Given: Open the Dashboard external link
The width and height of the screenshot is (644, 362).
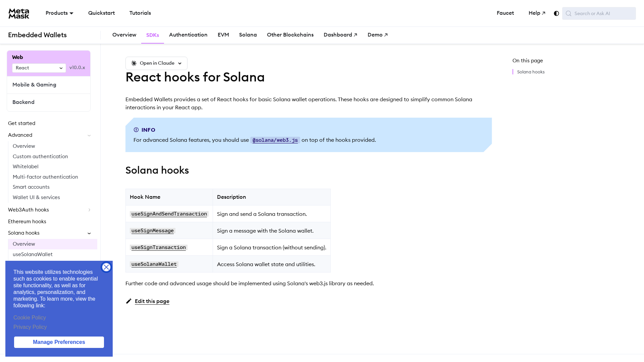Looking at the screenshot, I should click(x=340, y=35).
